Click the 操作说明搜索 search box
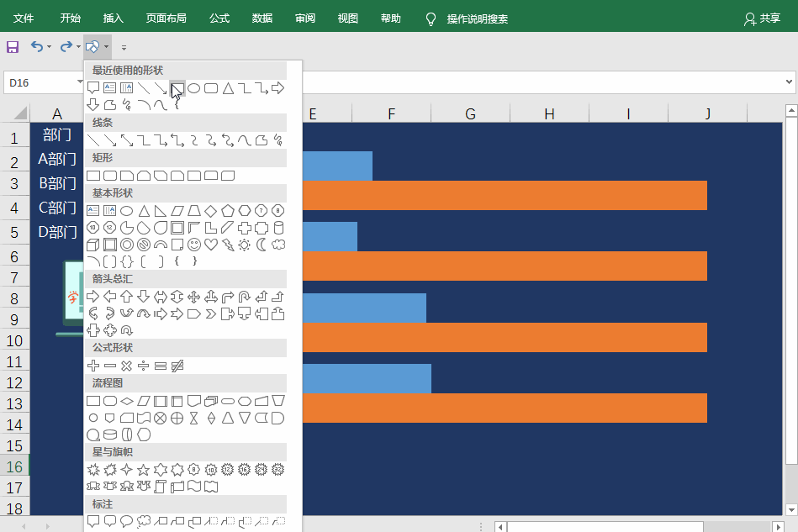798x532 pixels. pos(477,19)
